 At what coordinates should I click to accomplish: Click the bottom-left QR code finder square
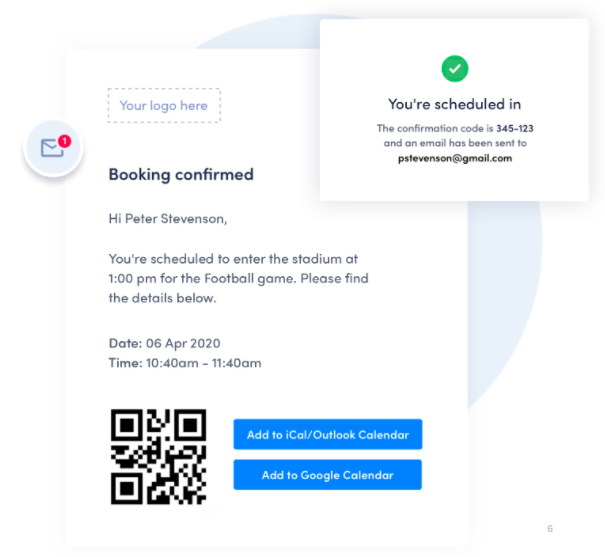click(127, 488)
